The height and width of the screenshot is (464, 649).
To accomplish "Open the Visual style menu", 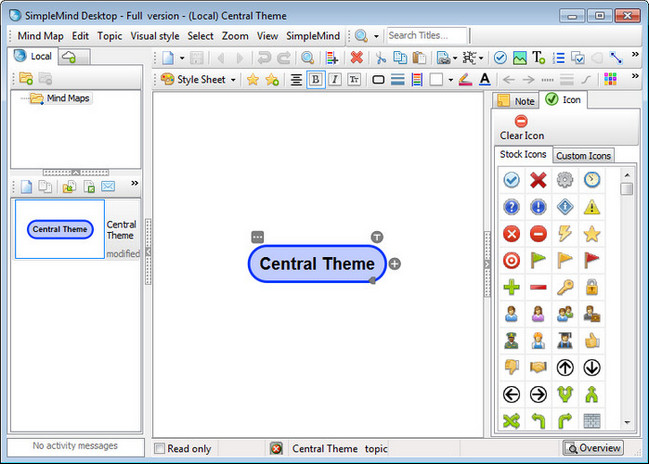I will 154,35.
